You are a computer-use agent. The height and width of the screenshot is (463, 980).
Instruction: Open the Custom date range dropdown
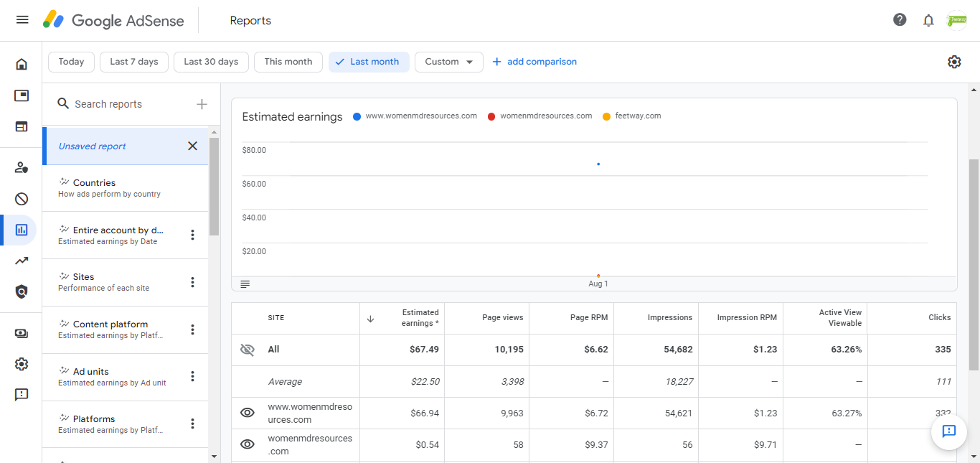[x=449, y=62]
